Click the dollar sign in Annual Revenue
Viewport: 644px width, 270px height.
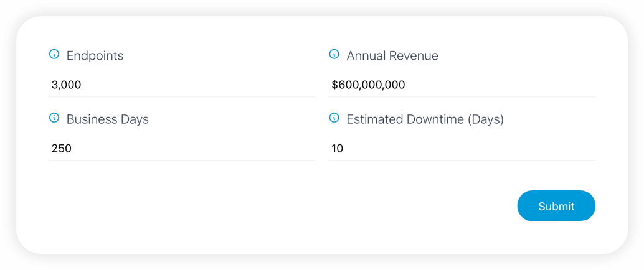334,85
